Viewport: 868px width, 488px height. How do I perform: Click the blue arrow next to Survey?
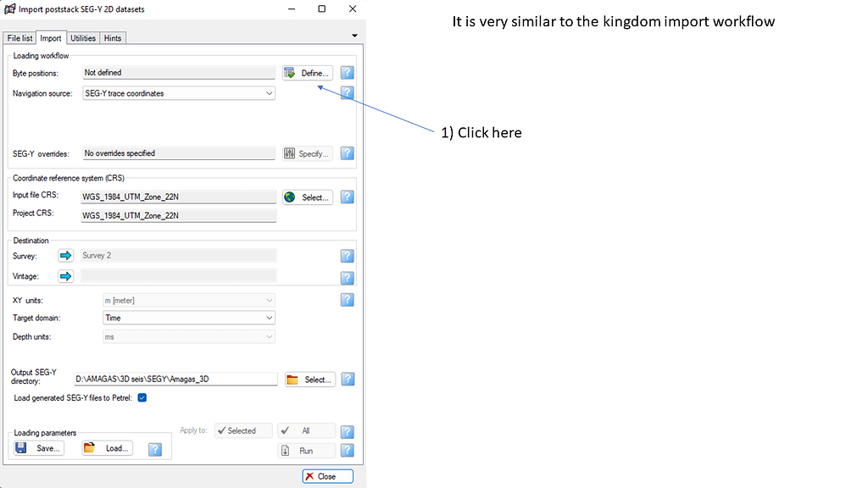[65, 255]
